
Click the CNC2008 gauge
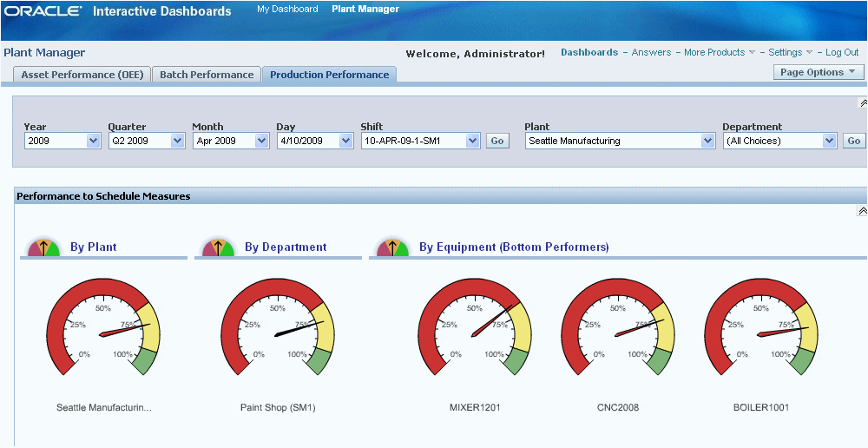point(618,327)
